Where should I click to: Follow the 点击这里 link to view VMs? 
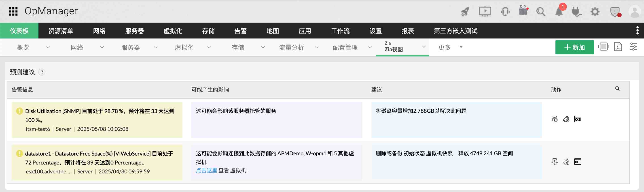coord(206,171)
